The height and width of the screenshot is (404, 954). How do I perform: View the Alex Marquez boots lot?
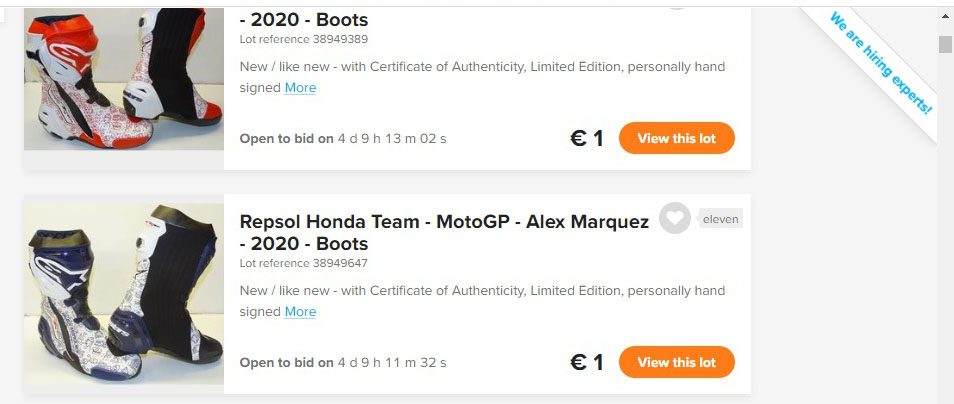(x=676, y=362)
